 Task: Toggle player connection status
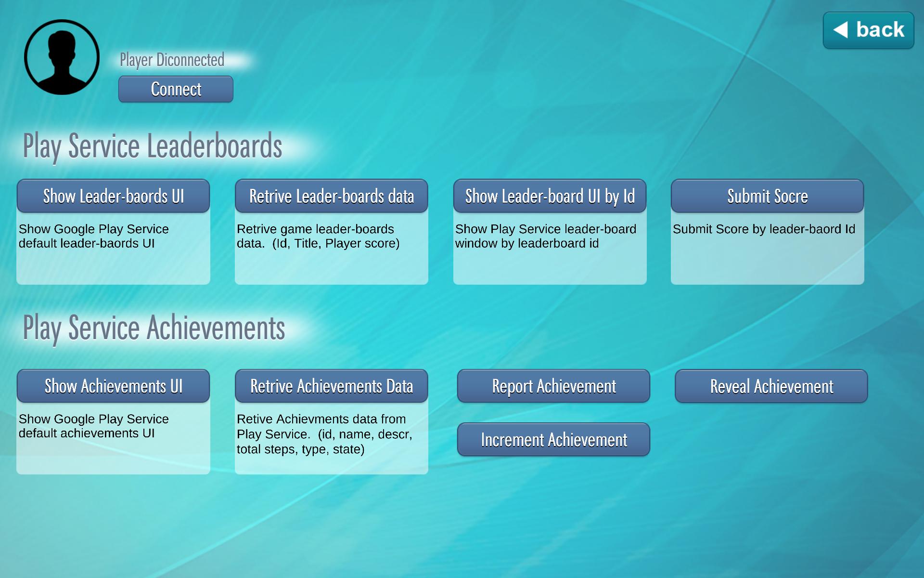click(x=176, y=89)
